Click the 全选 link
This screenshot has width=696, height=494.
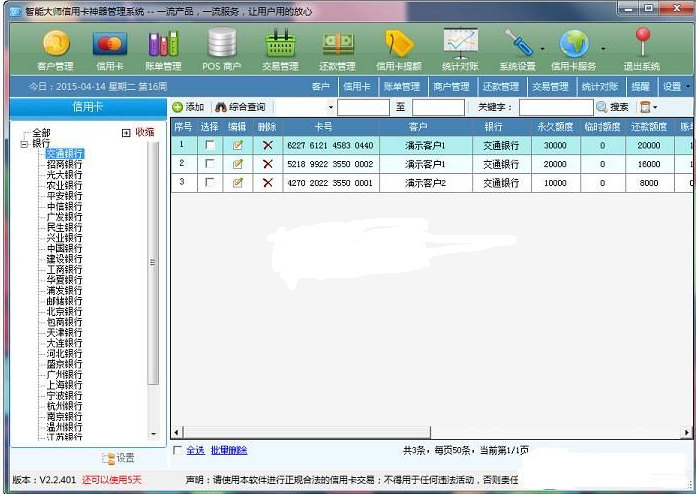[195, 450]
